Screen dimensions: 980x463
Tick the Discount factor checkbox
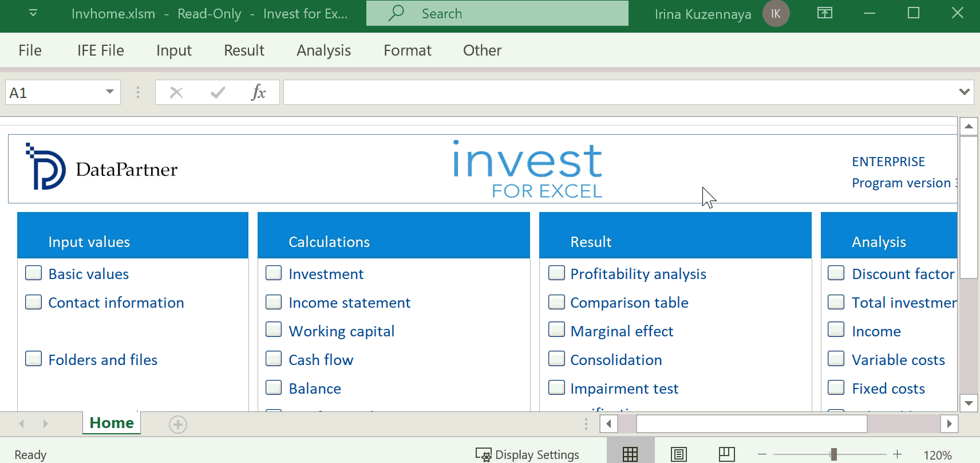coord(836,273)
